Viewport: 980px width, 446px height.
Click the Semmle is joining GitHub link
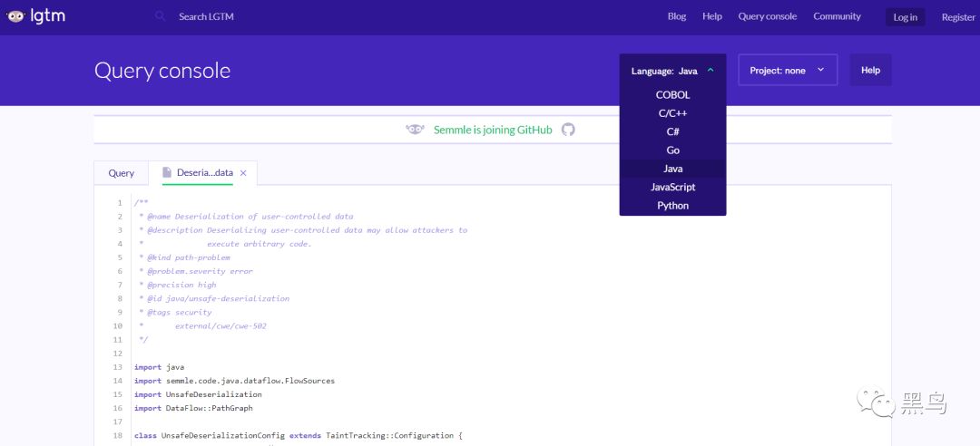493,130
